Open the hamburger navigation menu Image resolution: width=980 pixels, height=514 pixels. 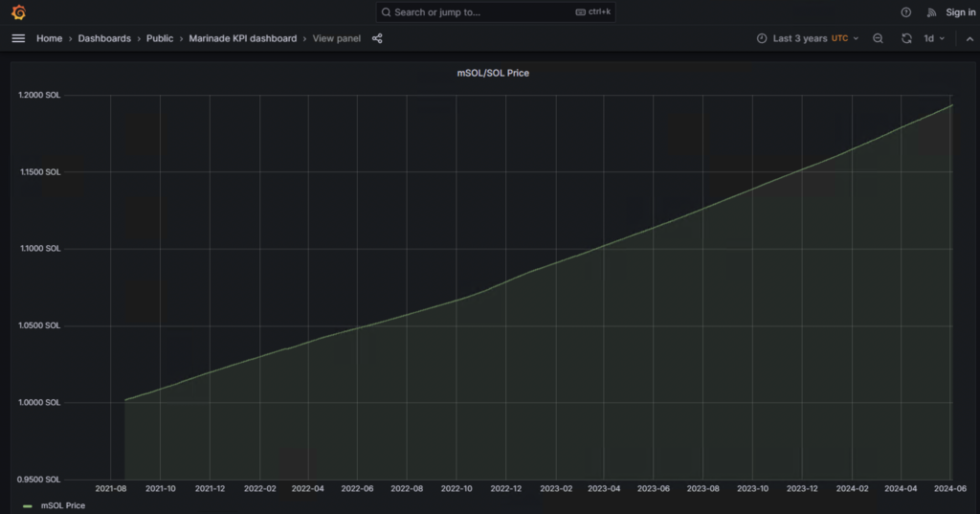(x=18, y=38)
